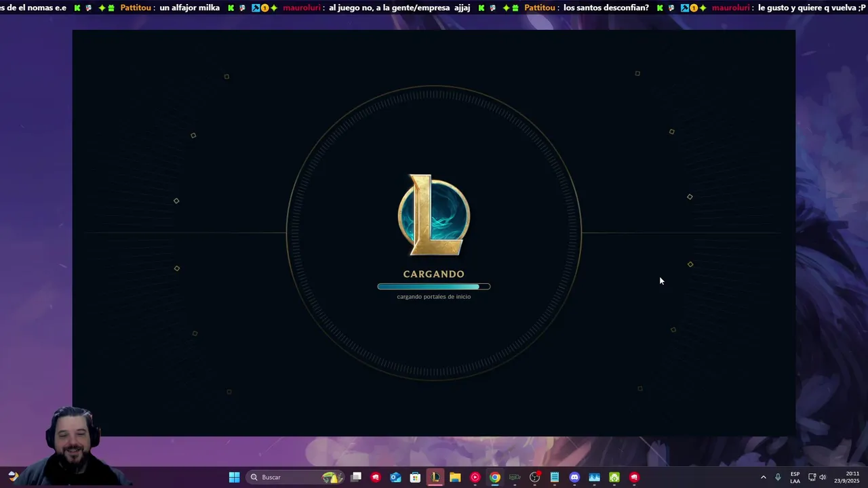This screenshot has width=868, height=488.
Task: Click chat message 'al juego no, a la gente/empresa ajjaj'
Action: pos(399,8)
